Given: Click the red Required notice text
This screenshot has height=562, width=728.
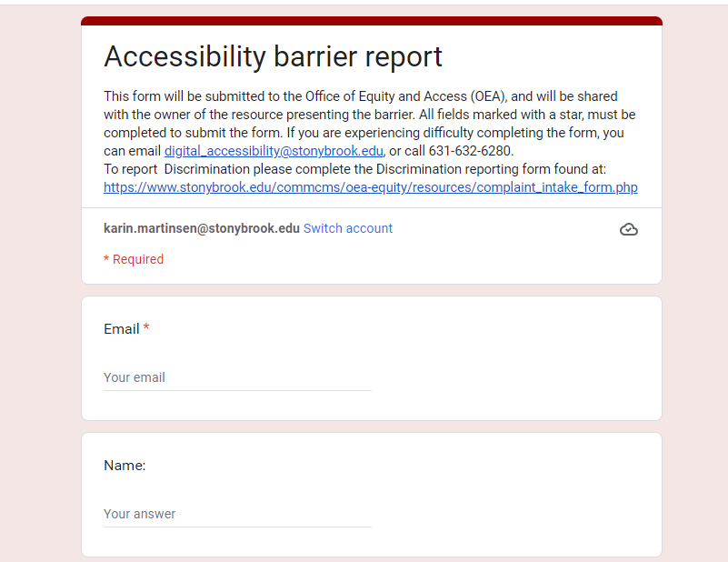Looking at the screenshot, I should (133, 259).
